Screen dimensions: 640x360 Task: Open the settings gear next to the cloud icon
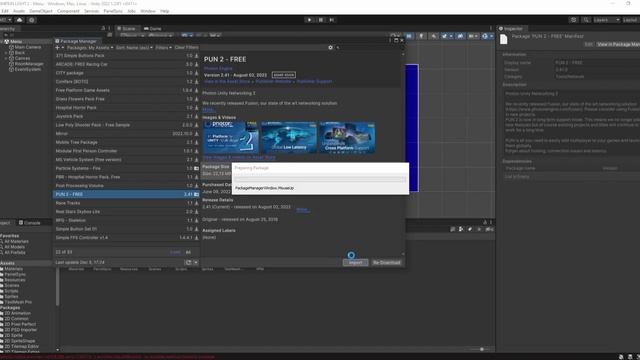click(x=31, y=20)
